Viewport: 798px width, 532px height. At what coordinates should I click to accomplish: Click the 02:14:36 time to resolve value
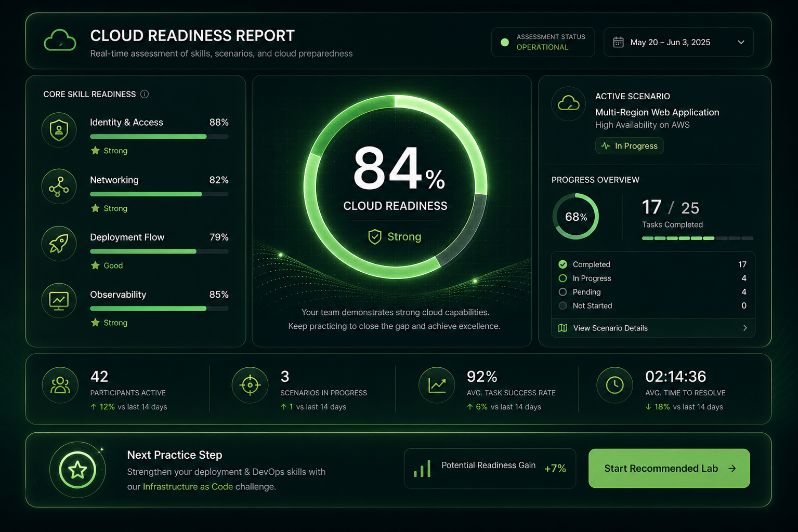(676, 377)
